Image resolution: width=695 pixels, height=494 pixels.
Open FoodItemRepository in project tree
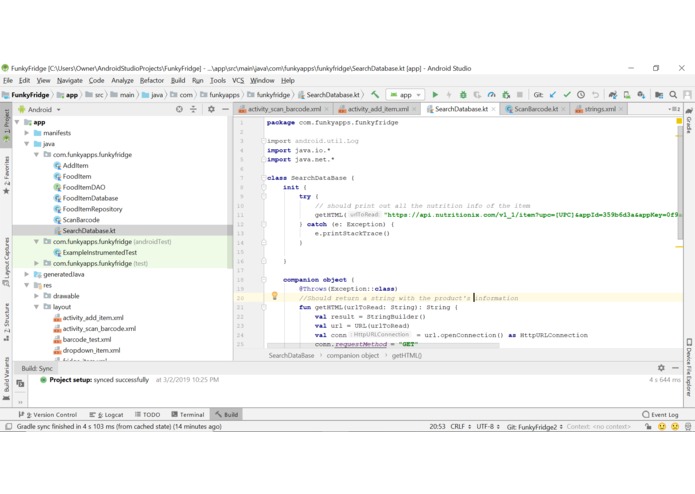pyautogui.click(x=92, y=209)
